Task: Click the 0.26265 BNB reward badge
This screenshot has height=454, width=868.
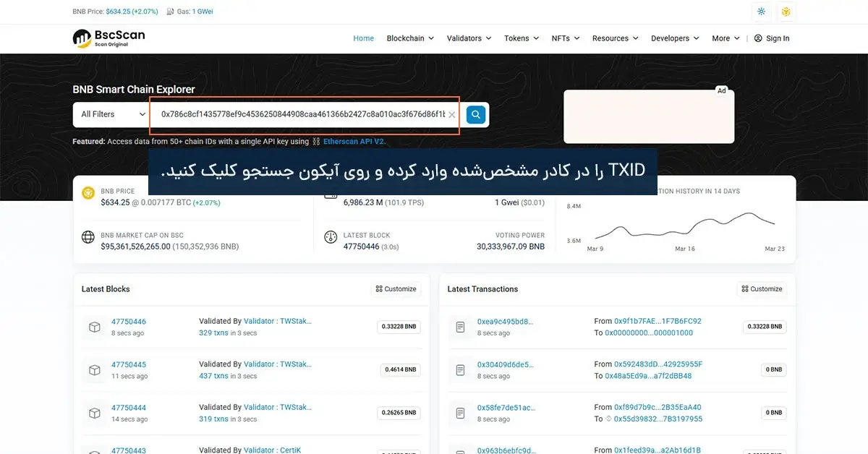Action: [x=399, y=413]
